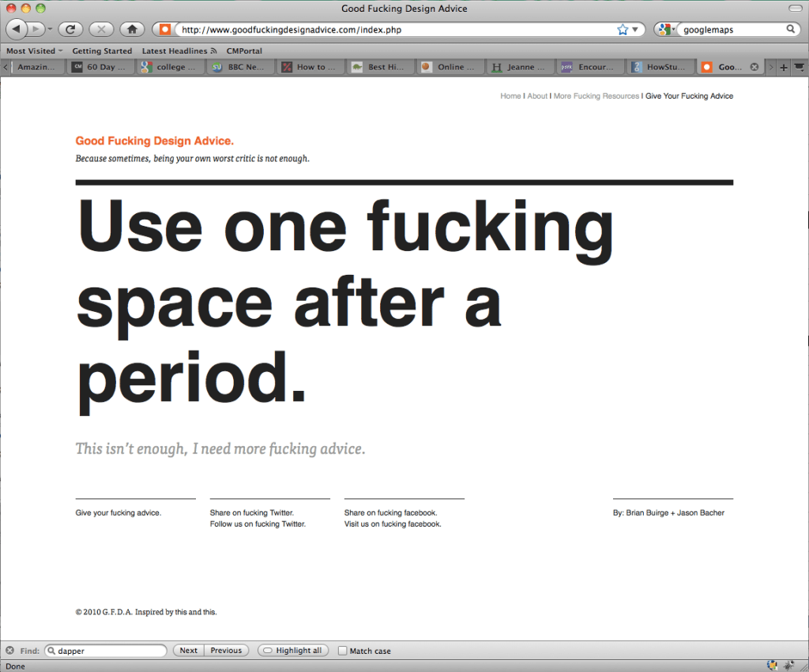Open a new tab with plus icon
This screenshot has width=809, height=672.
click(x=784, y=67)
